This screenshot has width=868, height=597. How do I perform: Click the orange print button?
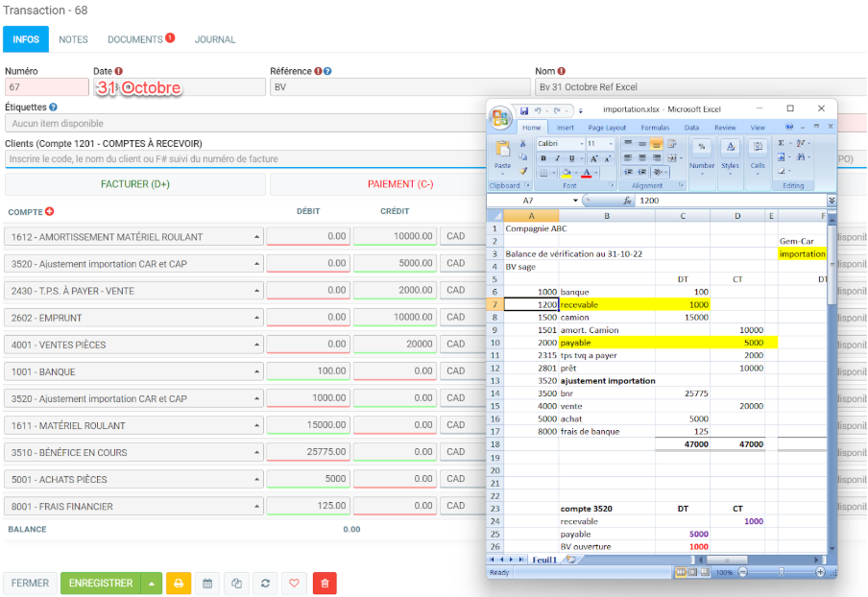click(x=179, y=583)
